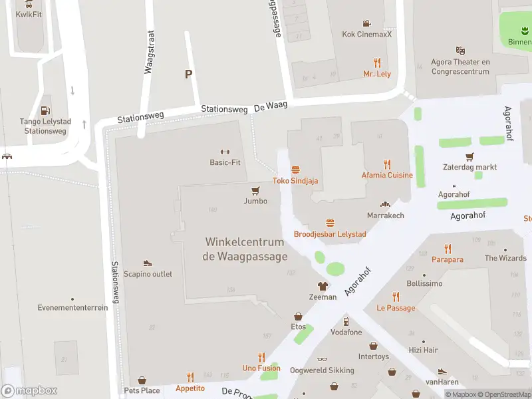532x399 pixels.
Task: Click the Afamia Cuisine restaurant label
Action: tap(387, 175)
